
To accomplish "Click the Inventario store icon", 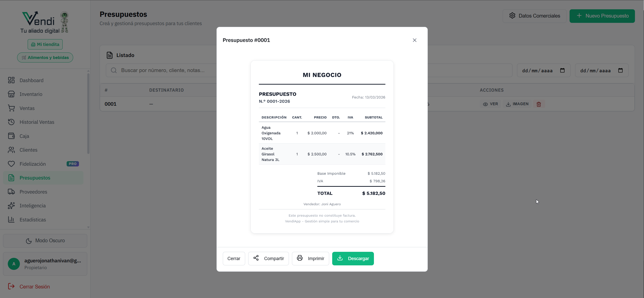I will pyautogui.click(x=11, y=94).
